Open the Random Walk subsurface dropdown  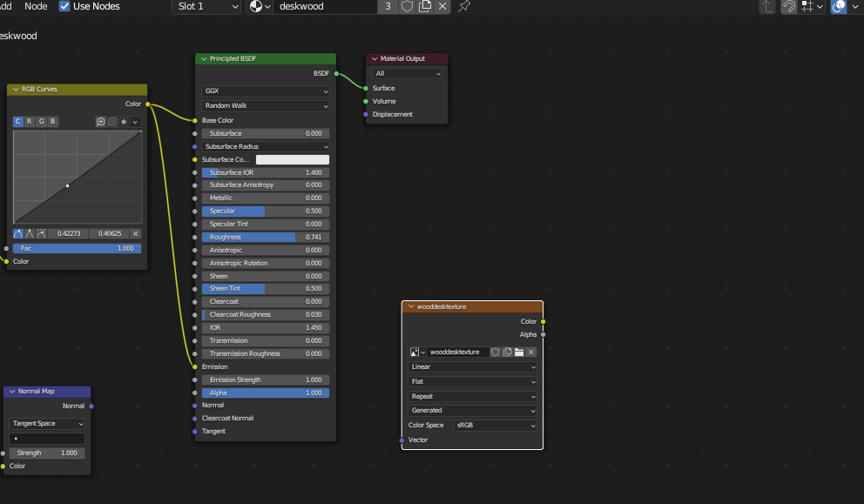[266, 105]
